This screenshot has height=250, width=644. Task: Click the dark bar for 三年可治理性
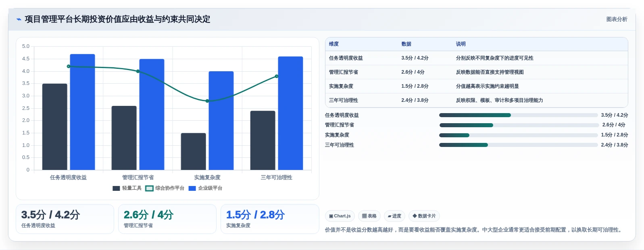click(263, 140)
